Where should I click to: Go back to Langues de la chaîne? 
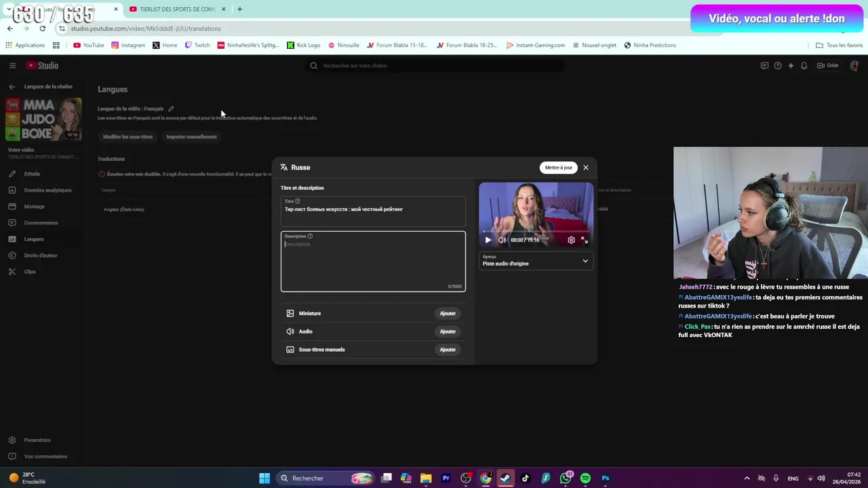click(12, 87)
